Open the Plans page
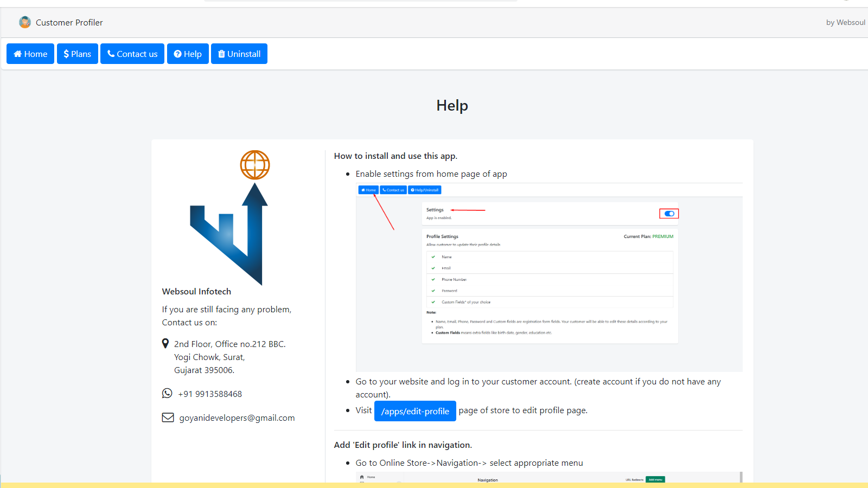This screenshot has height=488, width=868. [78, 54]
